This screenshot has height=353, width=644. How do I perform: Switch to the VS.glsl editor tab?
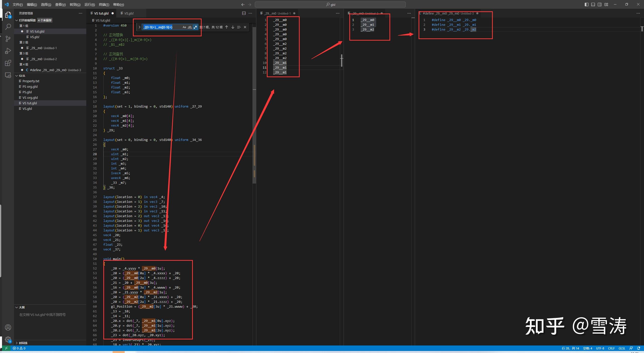click(129, 13)
